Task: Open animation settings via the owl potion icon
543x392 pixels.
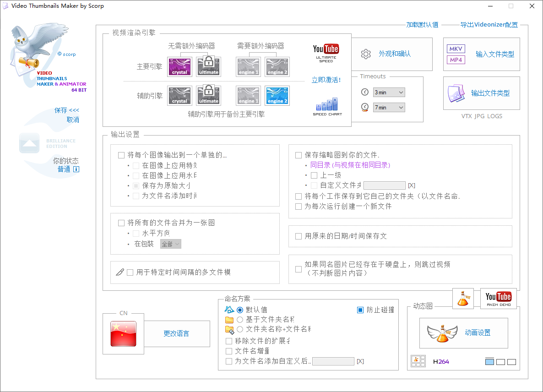Action: pyautogui.click(x=443, y=333)
